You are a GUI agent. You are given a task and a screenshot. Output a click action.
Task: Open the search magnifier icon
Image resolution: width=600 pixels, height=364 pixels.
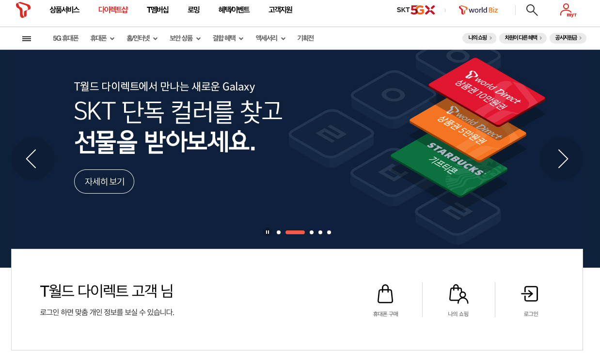pos(532,10)
